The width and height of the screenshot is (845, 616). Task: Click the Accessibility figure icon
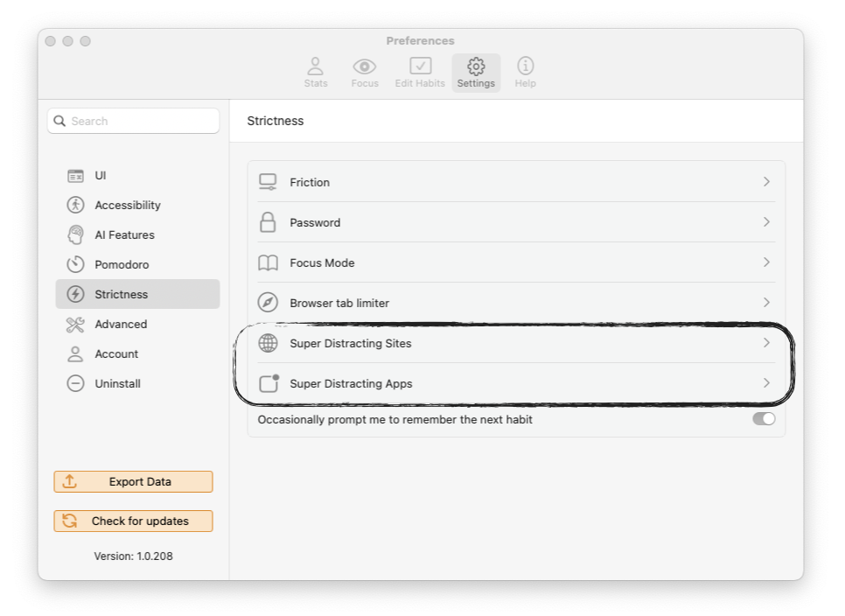coord(75,206)
